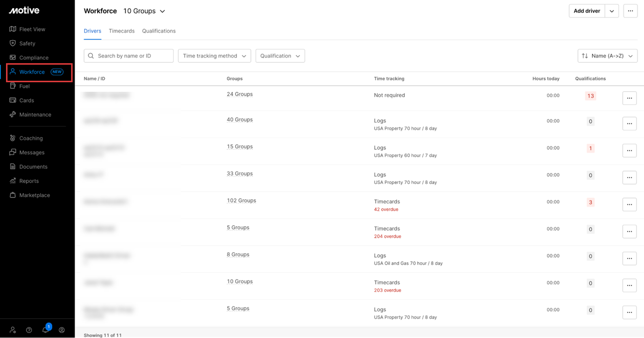Image resolution: width=644 pixels, height=338 pixels.
Task: Open the Name (A->Z) sort dropdown
Action: point(607,56)
